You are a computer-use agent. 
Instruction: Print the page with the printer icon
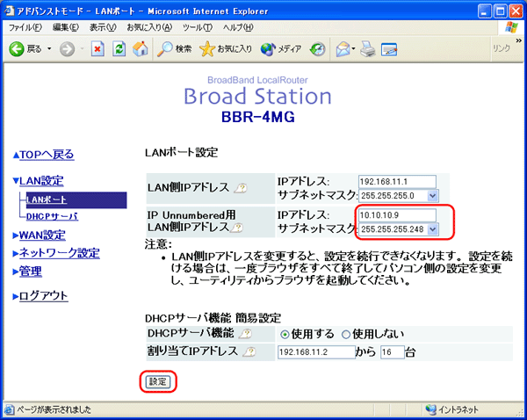click(368, 49)
